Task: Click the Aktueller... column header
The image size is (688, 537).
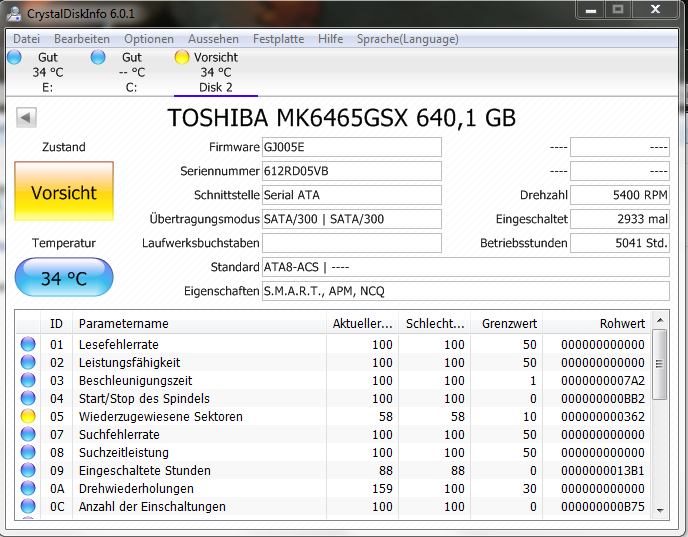Action: (x=362, y=323)
